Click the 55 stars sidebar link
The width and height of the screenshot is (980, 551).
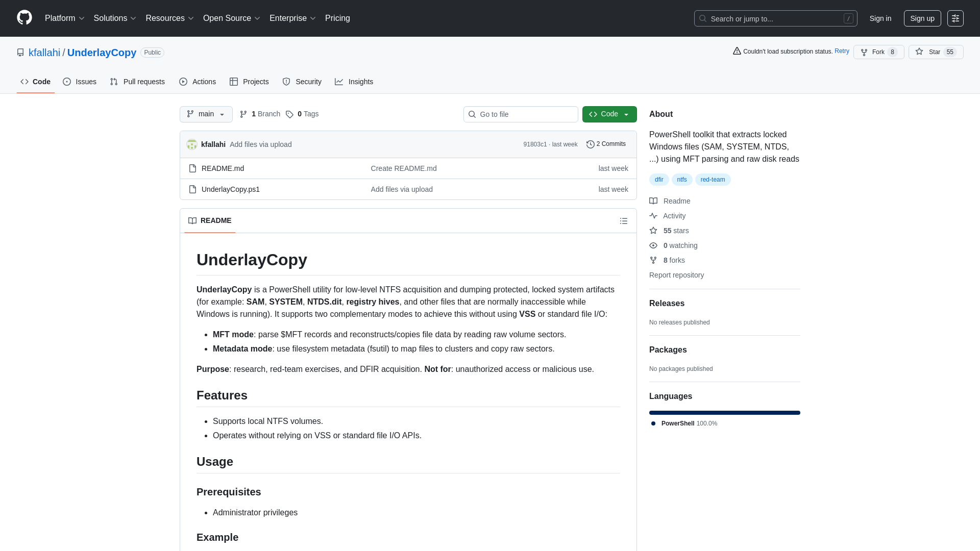pyautogui.click(x=675, y=231)
